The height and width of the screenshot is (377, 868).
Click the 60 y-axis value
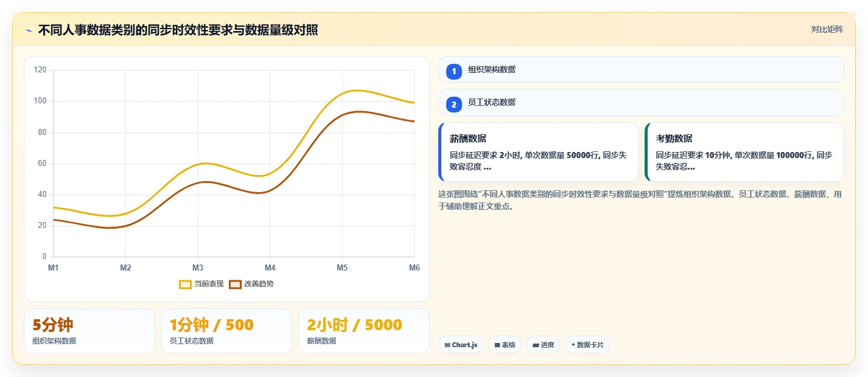pos(42,164)
